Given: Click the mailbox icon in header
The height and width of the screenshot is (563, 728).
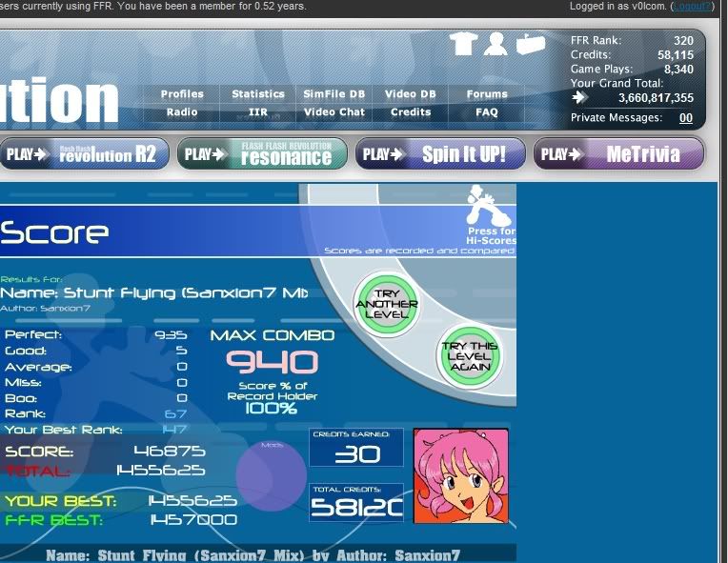Looking at the screenshot, I should click(x=530, y=45).
